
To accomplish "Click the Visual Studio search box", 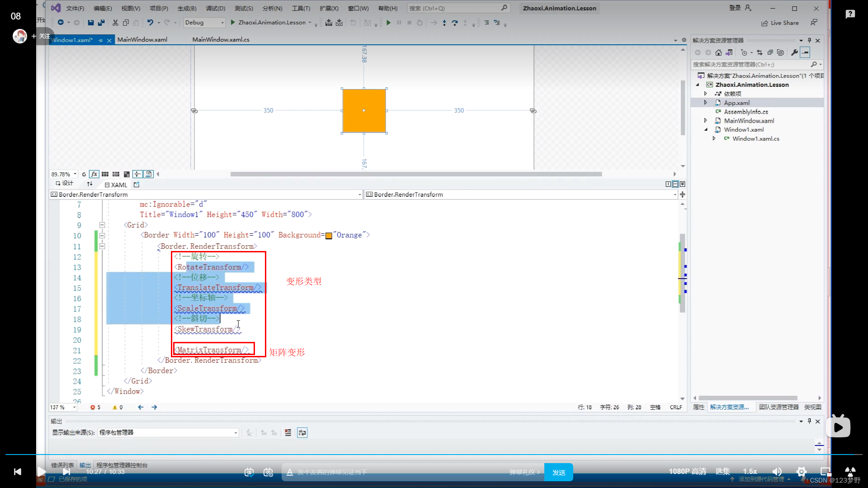I will click(x=458, y=8).
